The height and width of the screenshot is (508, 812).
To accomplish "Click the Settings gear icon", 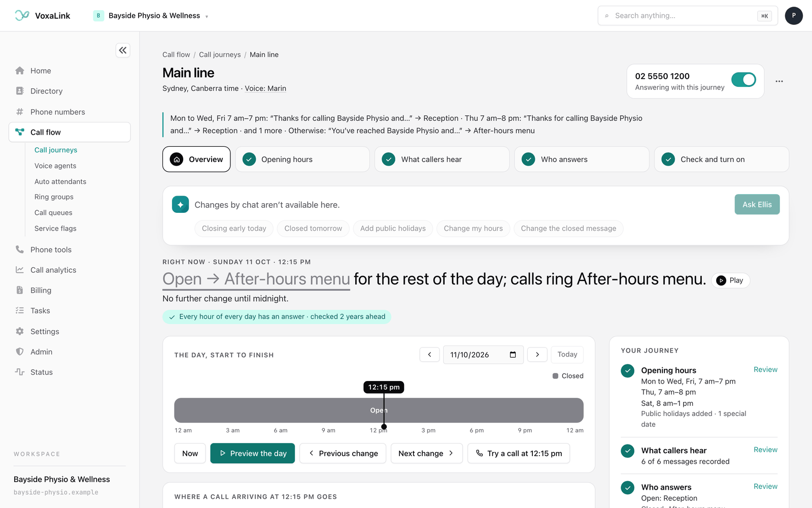I will [x=20, y=331].
